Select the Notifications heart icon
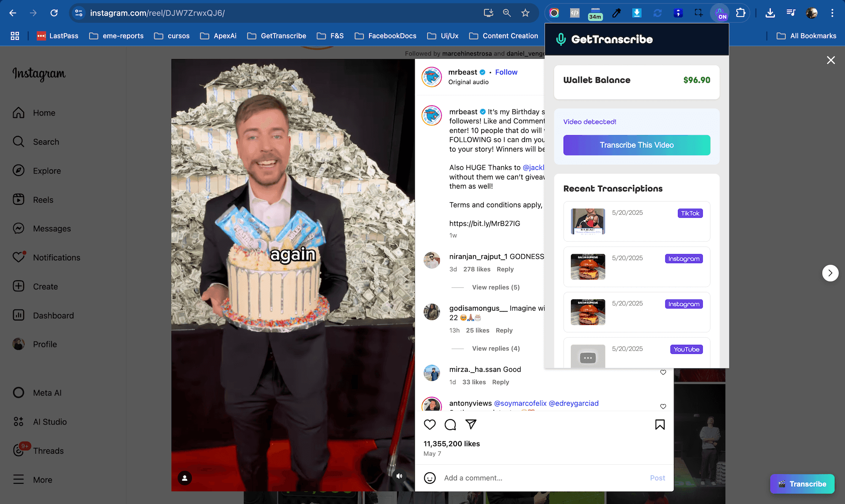The width and height of the screenshot is (845, 504). 19,257
